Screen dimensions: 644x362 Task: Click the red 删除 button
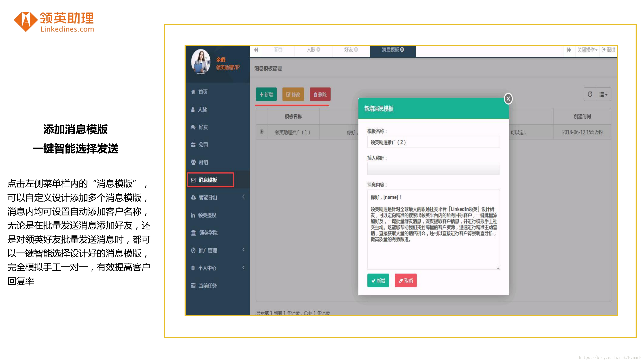pyautogui.click(x=320, y=95)
